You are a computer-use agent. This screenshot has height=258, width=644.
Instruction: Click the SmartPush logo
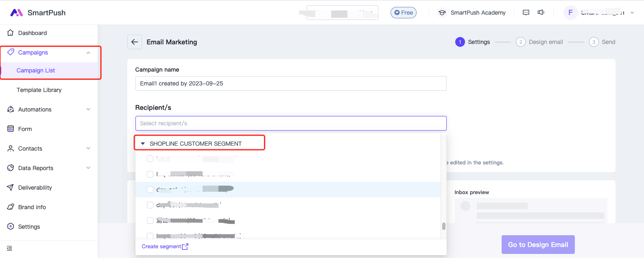[x=38, y=13]
